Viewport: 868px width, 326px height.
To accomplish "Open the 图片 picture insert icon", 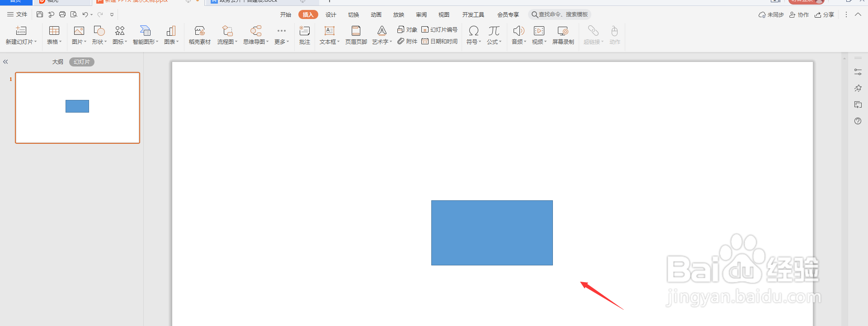I will tap(79, 31).
